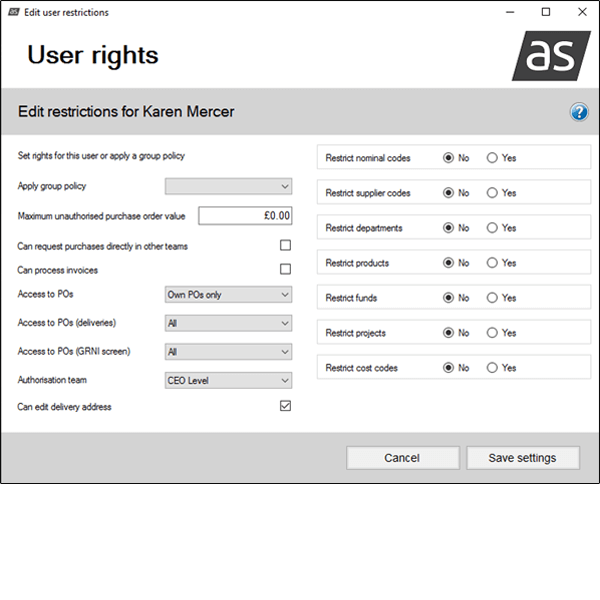This screenshot has width=600, height=600.
Task: Click the app icon in the title bar
Action: click(14, 12)
